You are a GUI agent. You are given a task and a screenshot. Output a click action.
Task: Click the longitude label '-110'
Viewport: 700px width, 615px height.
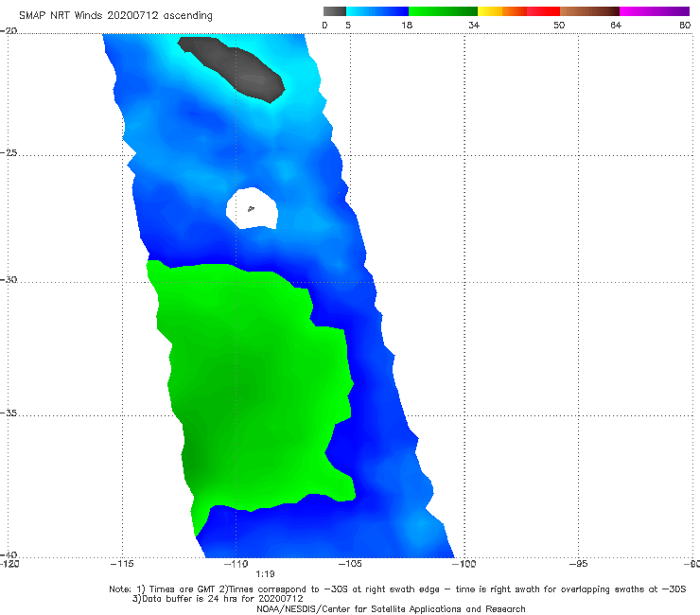[236, 564]
